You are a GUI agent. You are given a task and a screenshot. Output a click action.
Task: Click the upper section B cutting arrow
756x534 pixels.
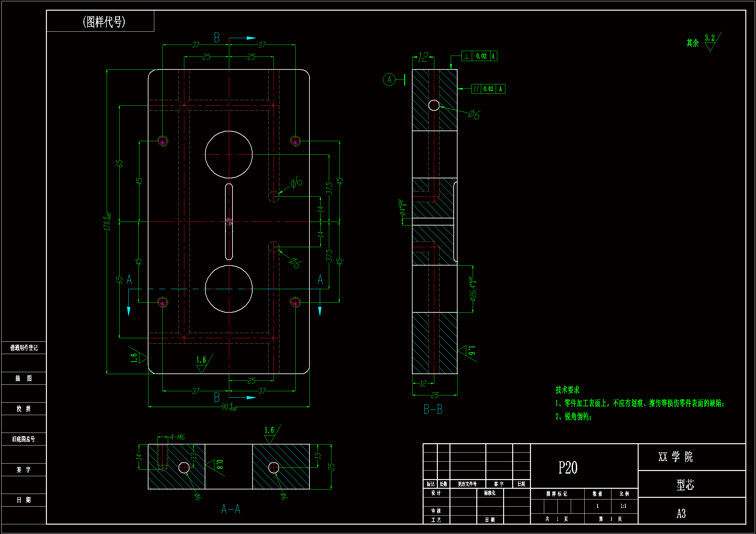pos(250,38)
